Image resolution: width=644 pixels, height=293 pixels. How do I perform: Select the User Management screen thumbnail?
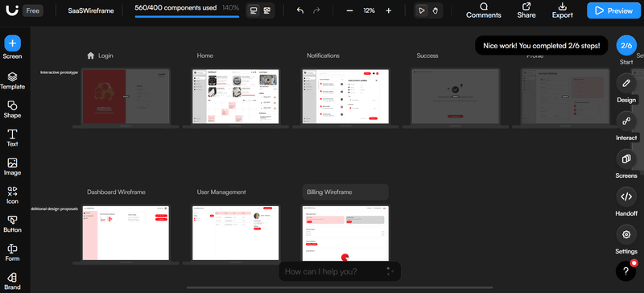coord(235,233)
